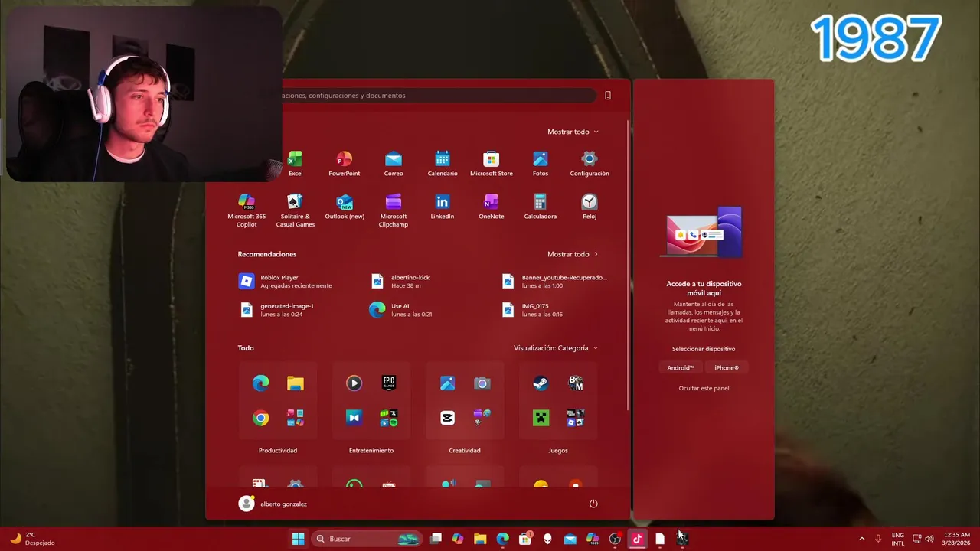980x551 pixels.
Task: Launch Dolby app in Entretenimiento group
Action: click(x=354, y=418)
